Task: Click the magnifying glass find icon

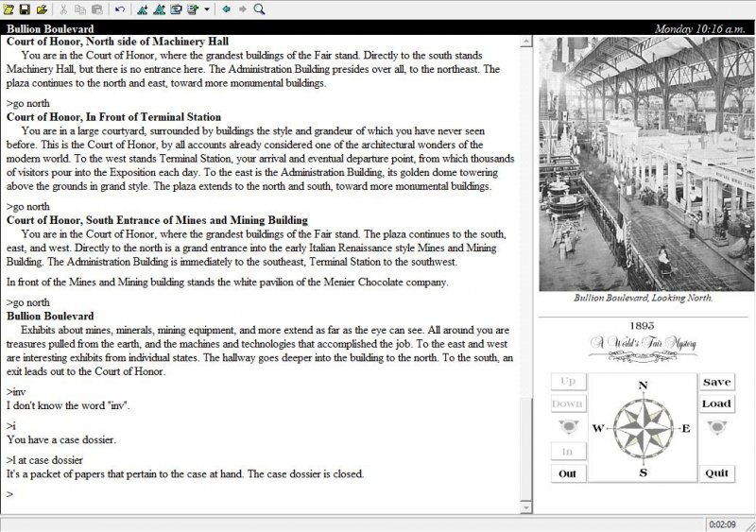Action: click(x=259, y=9)
